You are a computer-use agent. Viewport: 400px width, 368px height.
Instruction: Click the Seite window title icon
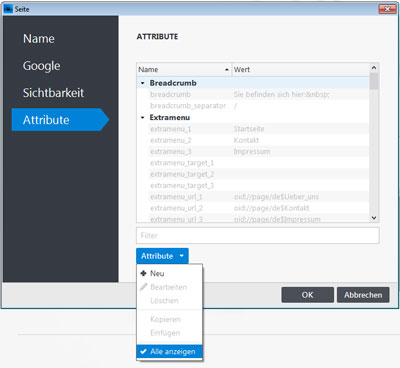(8, 9)
